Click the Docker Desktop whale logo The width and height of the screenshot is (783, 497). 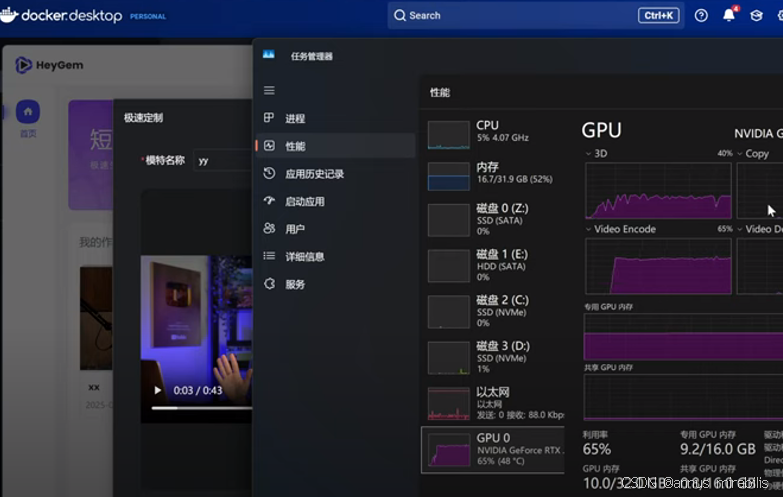coord(9,16)
